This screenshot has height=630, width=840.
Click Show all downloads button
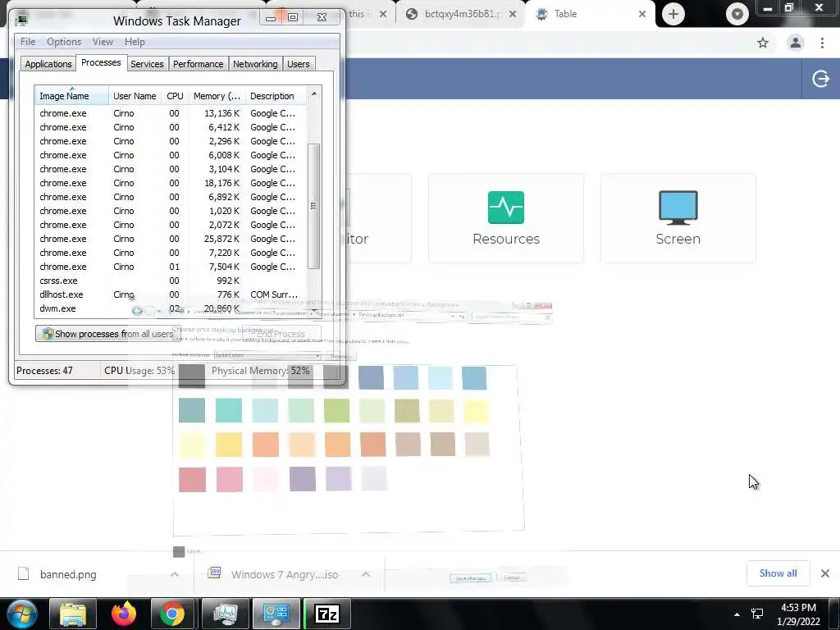pos(778,573)
